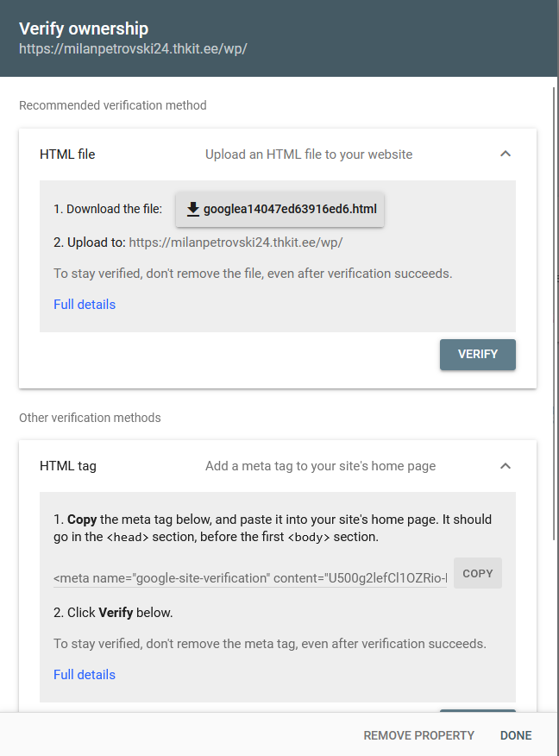Click the google-site-verification meta tag field
Screen dimensions: 559x756
(250, 578)
